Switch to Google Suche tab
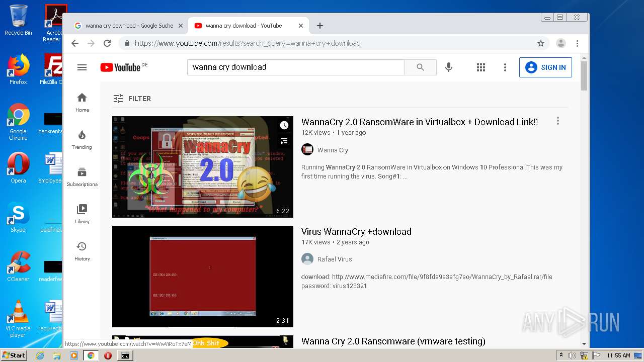 (x=129, y=26)
